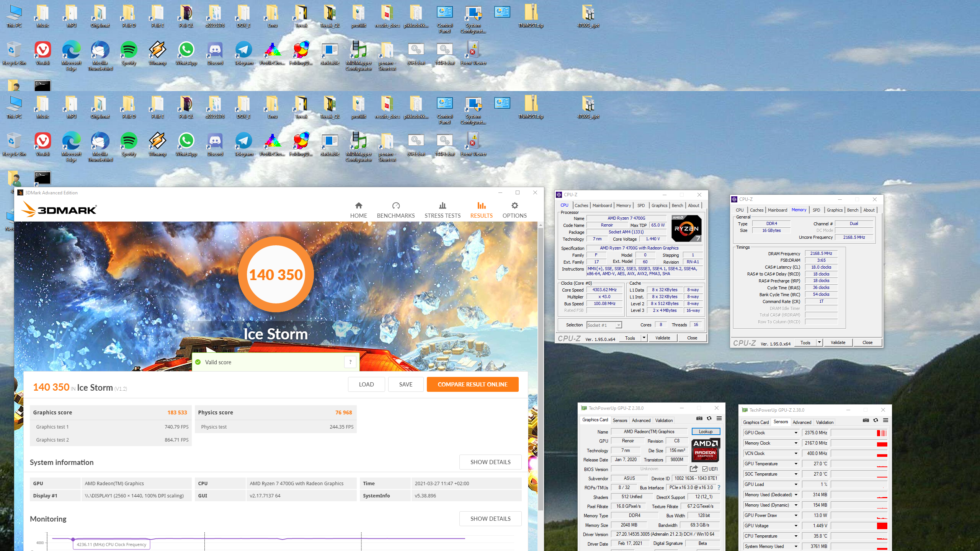This screenshot has height=551, width=980.
Task: Open hamburger menu in GPU-Z Sensors window
Action: coord(886,420)
